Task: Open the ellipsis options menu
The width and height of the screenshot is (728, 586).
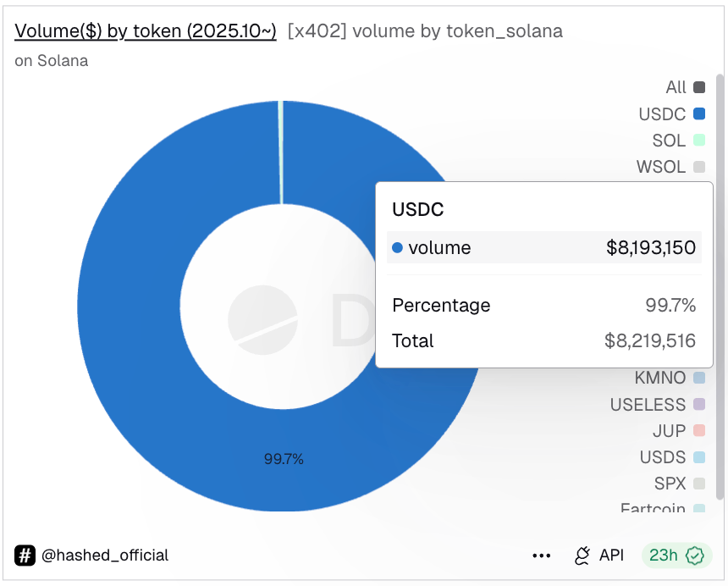Action: [542, 556]
